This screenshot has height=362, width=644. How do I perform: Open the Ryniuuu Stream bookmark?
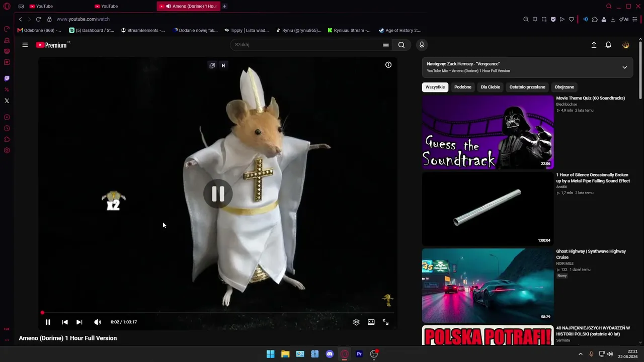pos(349,30)
